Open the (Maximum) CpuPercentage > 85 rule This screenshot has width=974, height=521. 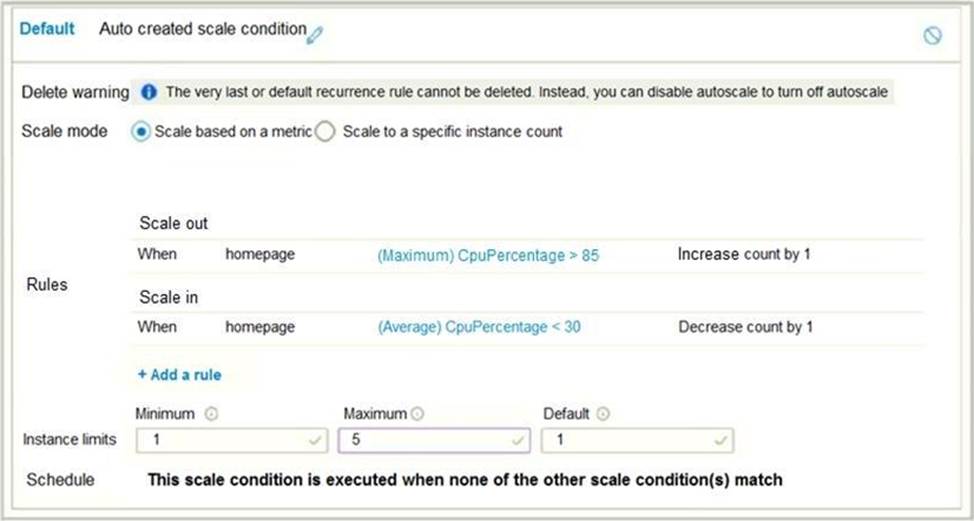coord(488,255)
